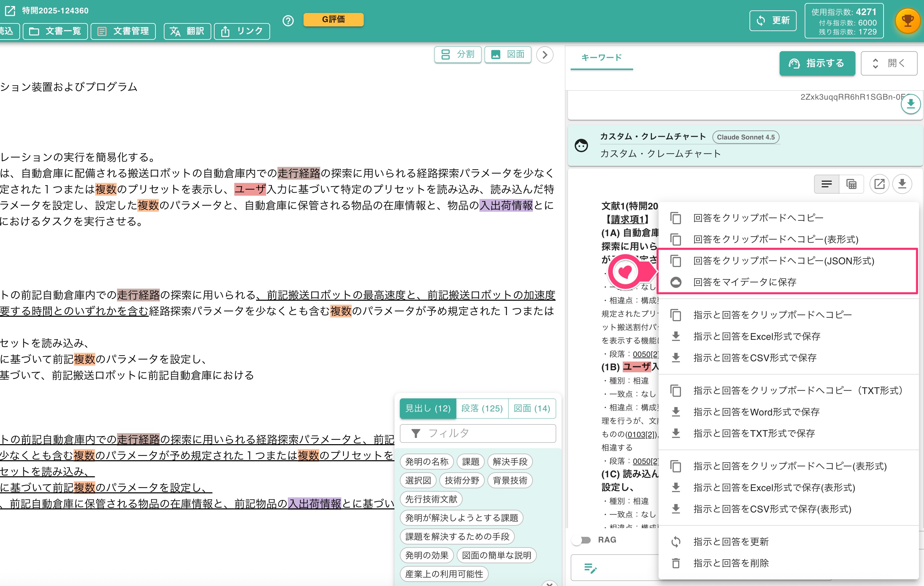The width and height of the screenshot is (924, 586).
Task: Choose 指示と回答をWord形式で保存
Action: [x=788, y=412]
